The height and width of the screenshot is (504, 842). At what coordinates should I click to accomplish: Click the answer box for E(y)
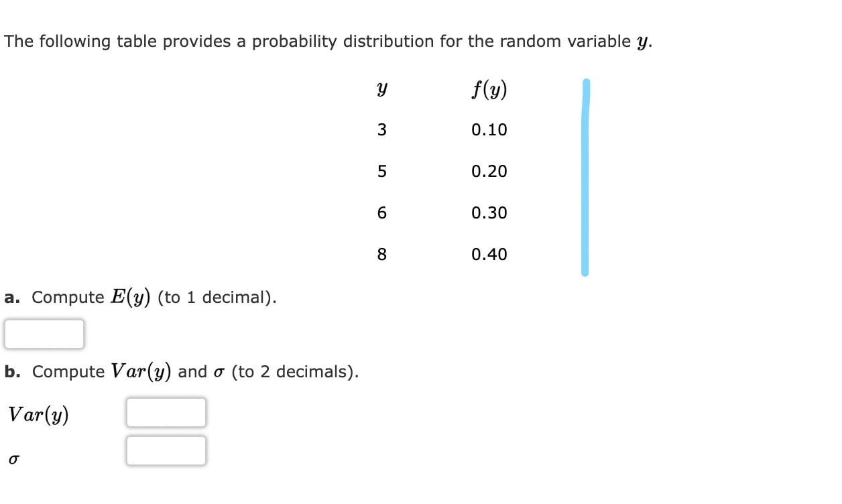coord(44,334)
